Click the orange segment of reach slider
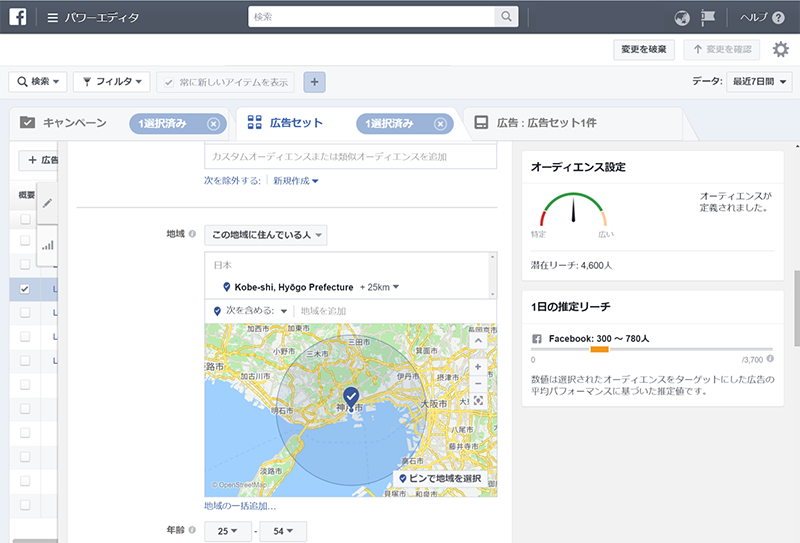 pyautogui.click(x=599, y=350)
